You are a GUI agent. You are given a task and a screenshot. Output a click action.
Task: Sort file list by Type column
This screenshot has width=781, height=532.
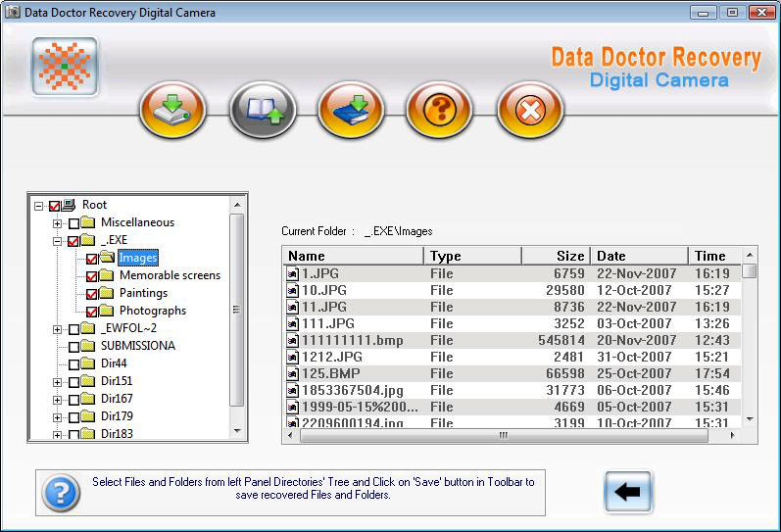tap(472, 256)
